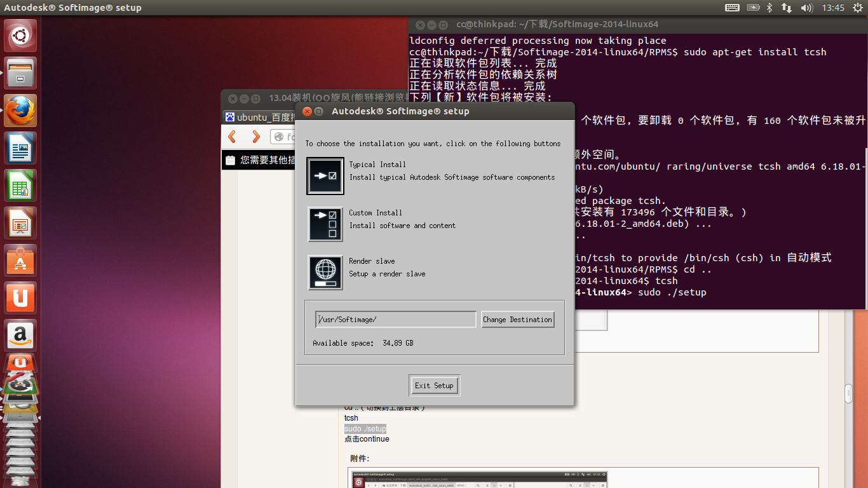Go back in the Firefox window

233,137
